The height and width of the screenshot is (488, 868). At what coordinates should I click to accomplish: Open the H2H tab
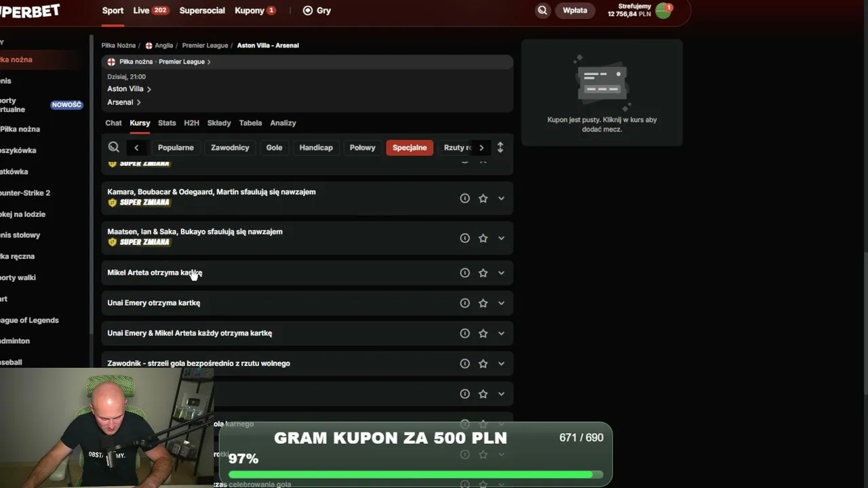[x=191, y=123]
